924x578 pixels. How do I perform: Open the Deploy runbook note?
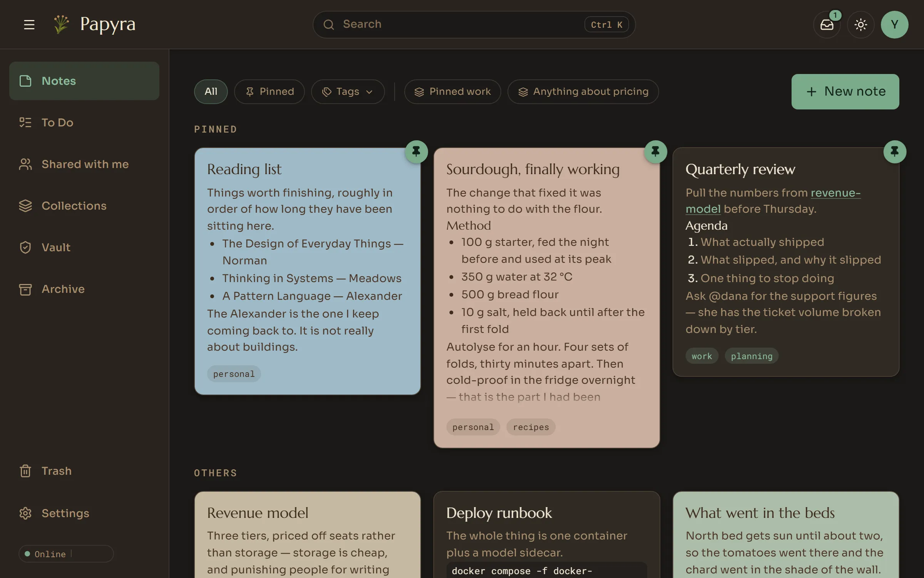499,513
